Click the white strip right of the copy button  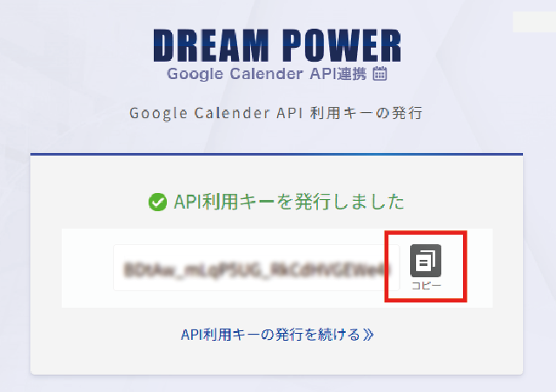[480, 268]
